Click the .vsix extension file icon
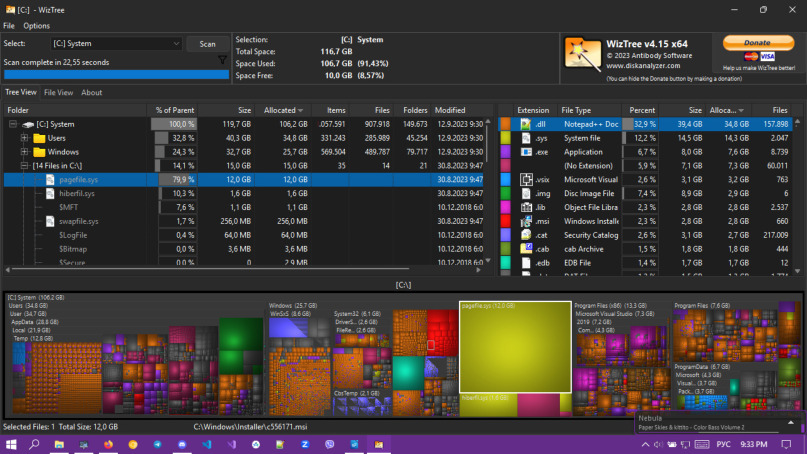 526,179
